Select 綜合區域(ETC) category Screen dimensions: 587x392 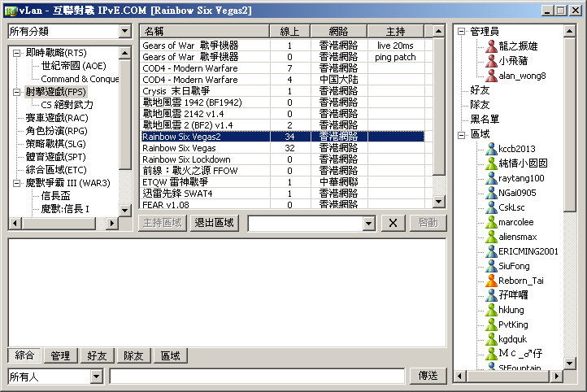point(56,170)
